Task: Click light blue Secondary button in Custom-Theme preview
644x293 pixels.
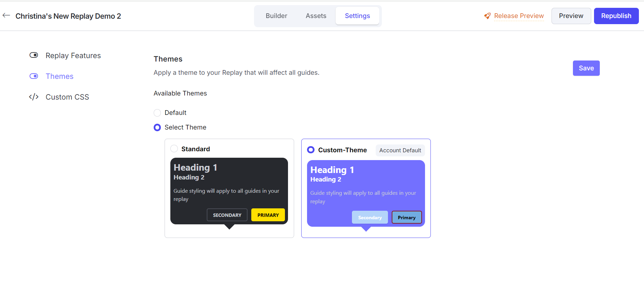Action: point(370,217)
